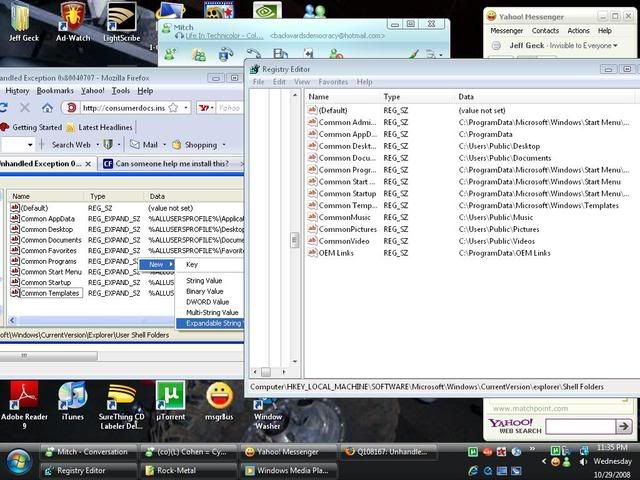Image resolution: width=640 pixels, height=480 pixels.
Task: Click the Shopping icon on Yahoo toolbar
Action: tap(176, 144)
